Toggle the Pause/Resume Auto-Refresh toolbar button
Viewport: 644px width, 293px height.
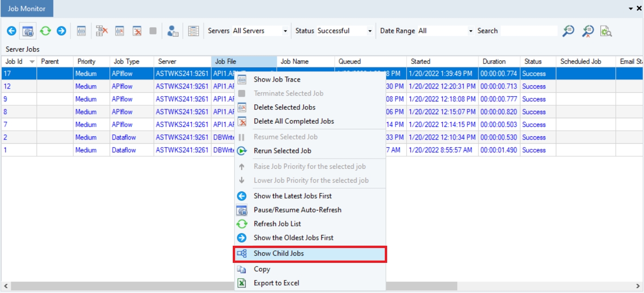coord(28,31)
